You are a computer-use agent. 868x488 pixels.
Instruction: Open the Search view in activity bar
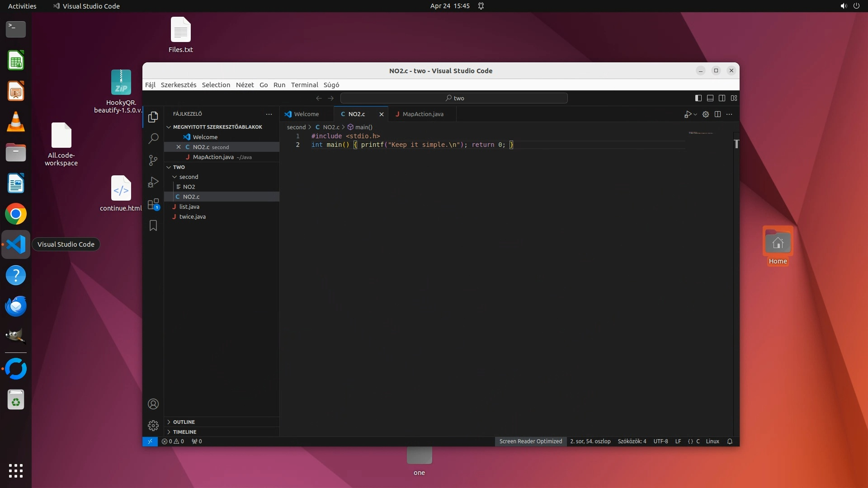point(153,138)
